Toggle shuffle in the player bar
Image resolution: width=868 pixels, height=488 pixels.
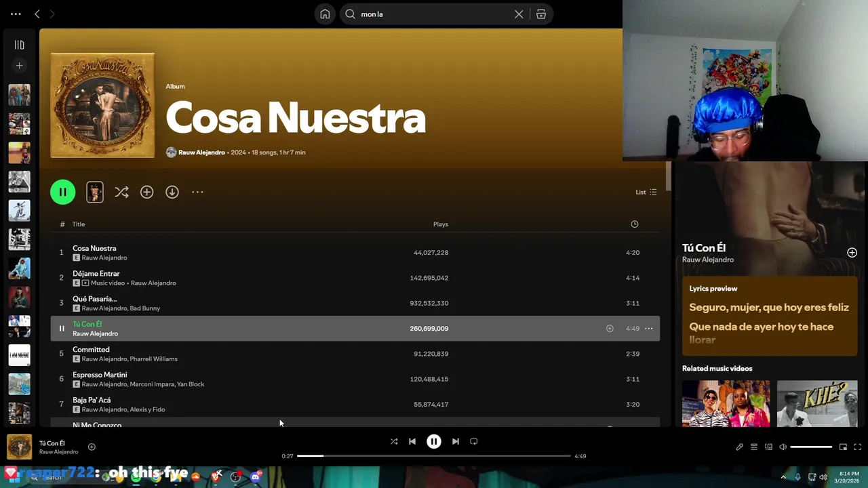pos(394,441)
